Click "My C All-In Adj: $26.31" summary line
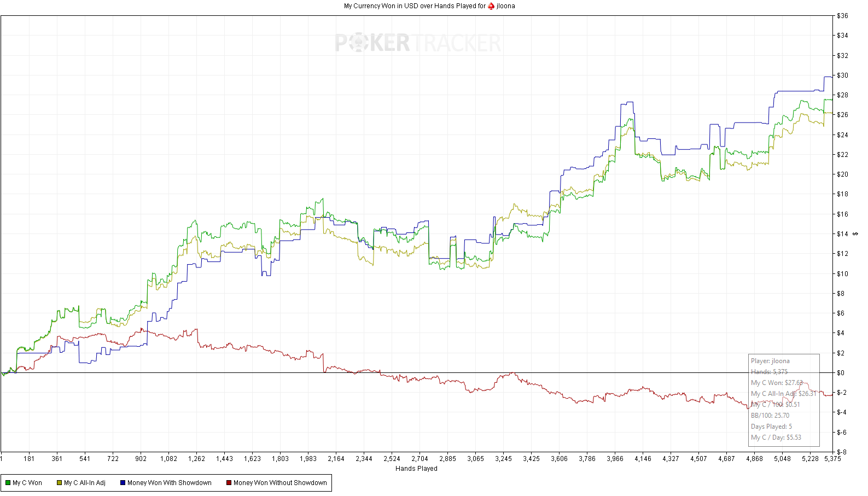 (x=783, y=394)
